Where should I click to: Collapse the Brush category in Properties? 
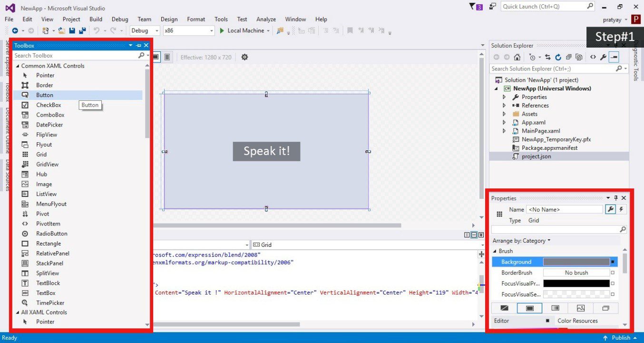(495, 251)
